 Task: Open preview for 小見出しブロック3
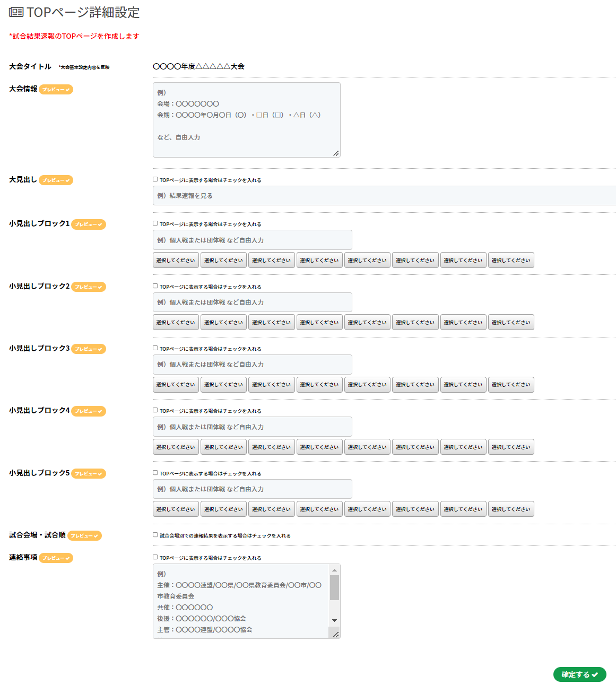[89, 349]
